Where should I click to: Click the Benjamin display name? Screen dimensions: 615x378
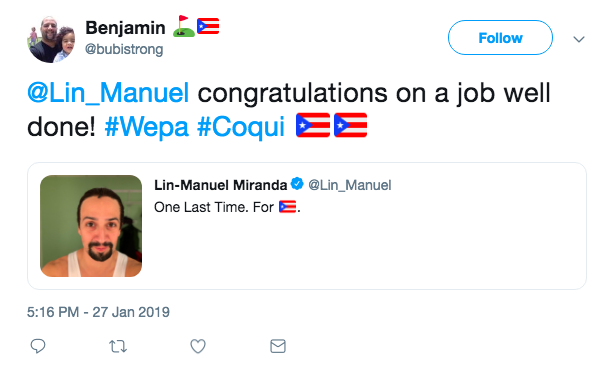(126, 28)
